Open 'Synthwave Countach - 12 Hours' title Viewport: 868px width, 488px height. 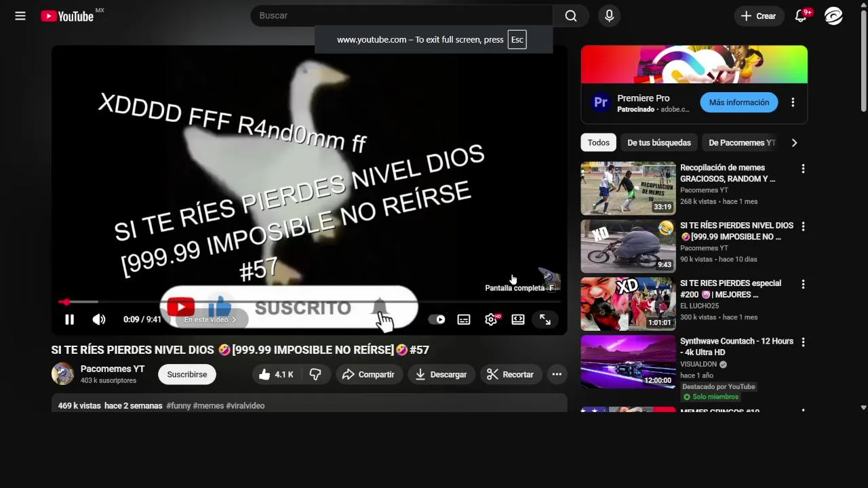736,346
